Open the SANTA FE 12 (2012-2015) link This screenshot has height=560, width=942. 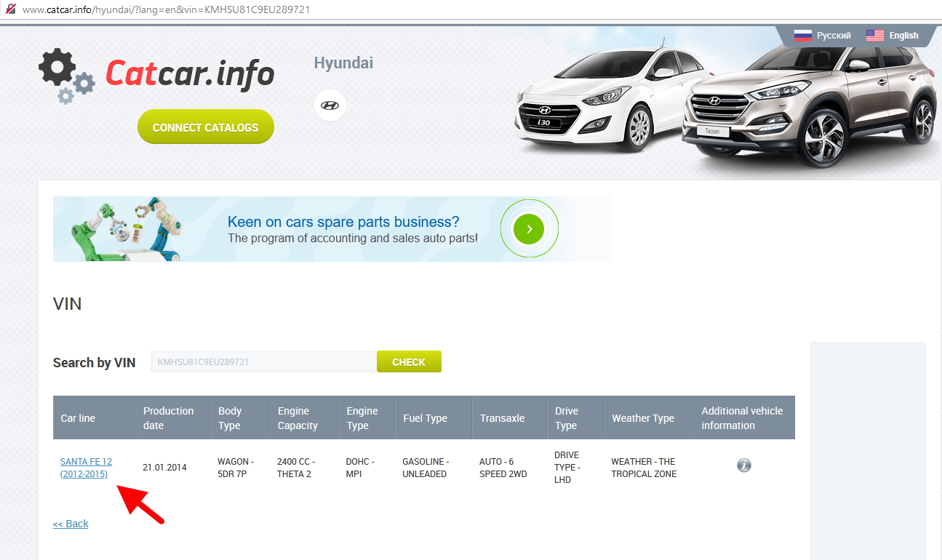[x=85, y=468]
